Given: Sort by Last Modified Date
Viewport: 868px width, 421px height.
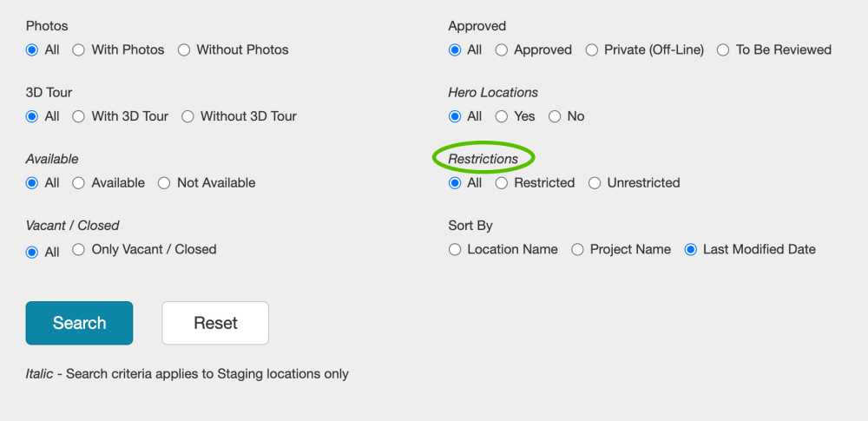Looking at the screenshot, I should [x=691, y=250].
